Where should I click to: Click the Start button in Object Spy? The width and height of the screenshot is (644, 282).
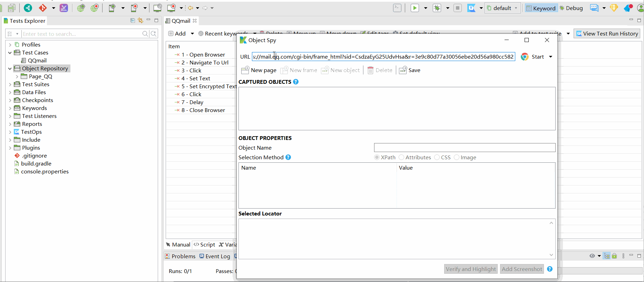point(533,57)
